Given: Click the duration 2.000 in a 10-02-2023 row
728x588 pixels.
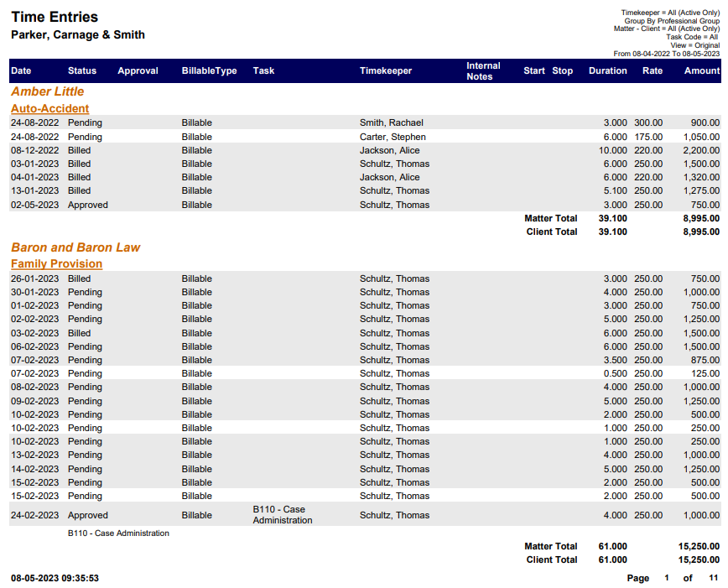Looking at the screenshot, I should [x=615, y=414].
